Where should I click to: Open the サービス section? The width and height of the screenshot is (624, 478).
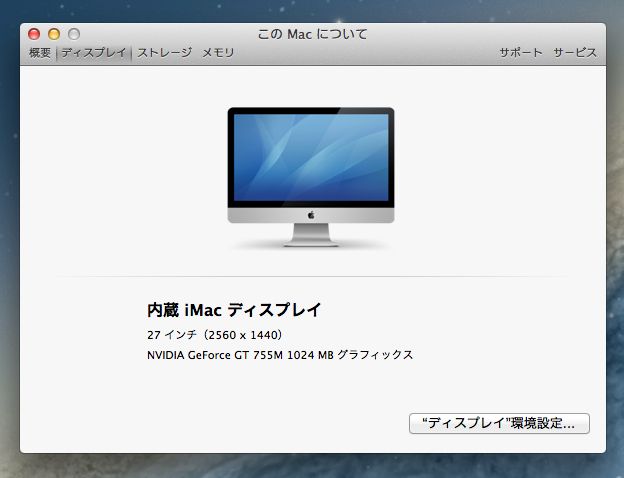(575, 53)
